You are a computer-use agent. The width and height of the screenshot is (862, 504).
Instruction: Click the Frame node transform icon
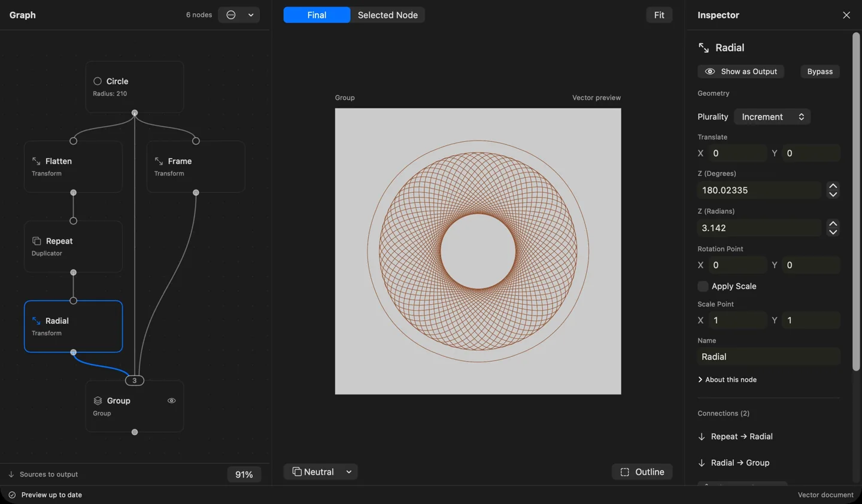point(159,161)
